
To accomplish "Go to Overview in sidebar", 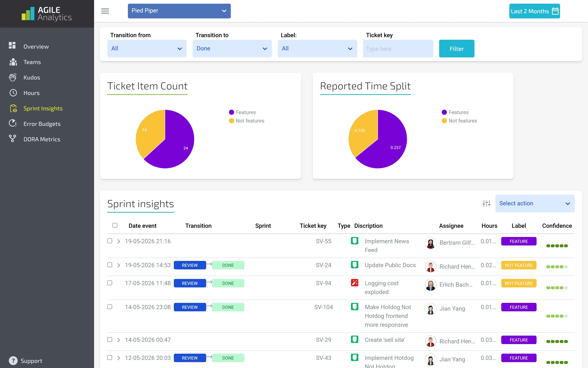I will [x=36, y=47].
